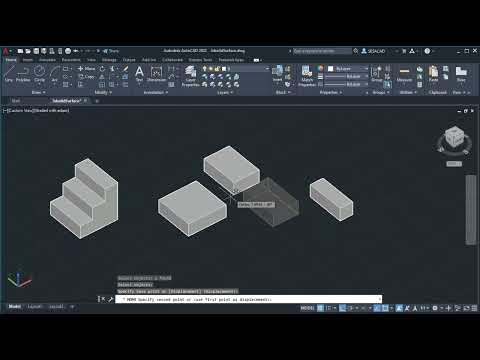Click the Open file icon in quick access
The image size is (480, 360).
(x=28, y=51)
